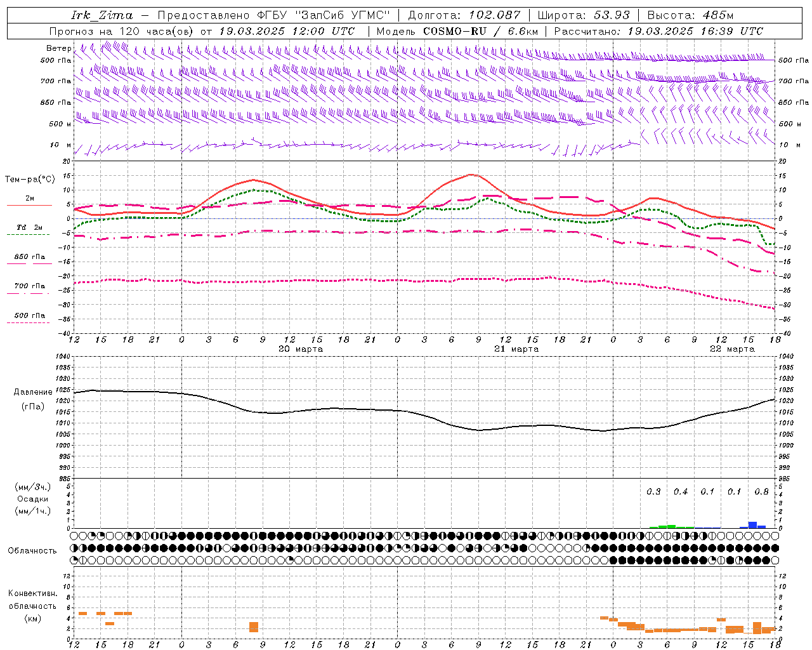This screenshot has width=812, height=650.
Task: Click the "Td 2м" dew point legend entry
Action: (29, 227)
